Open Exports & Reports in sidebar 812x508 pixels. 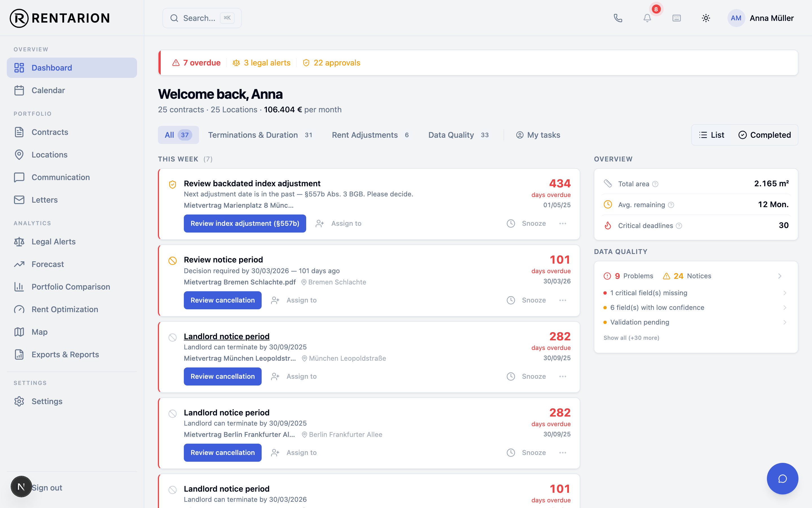pos(72,354)
